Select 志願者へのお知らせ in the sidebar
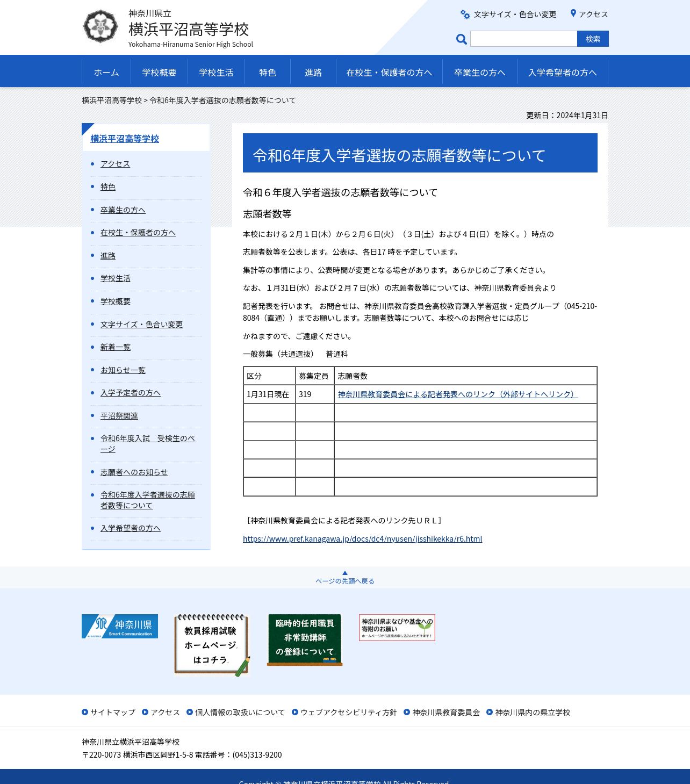 pyautogui.click(x=134, y=472)
